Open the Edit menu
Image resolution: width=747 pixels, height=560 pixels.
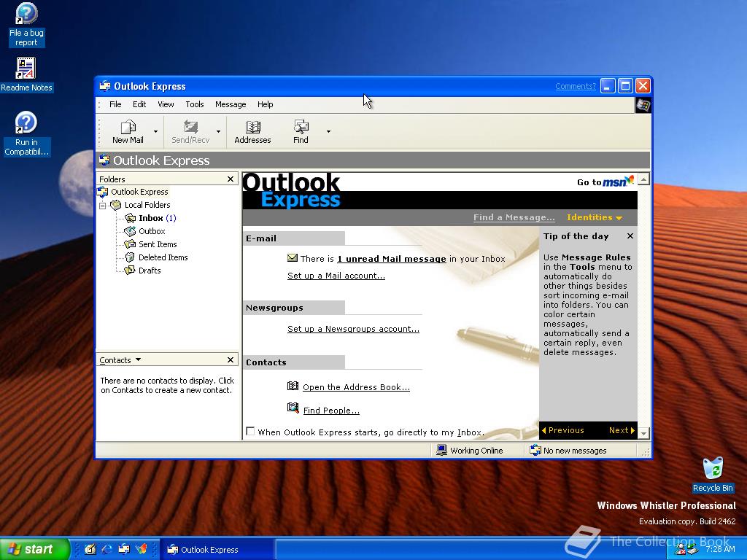point(139,104)
